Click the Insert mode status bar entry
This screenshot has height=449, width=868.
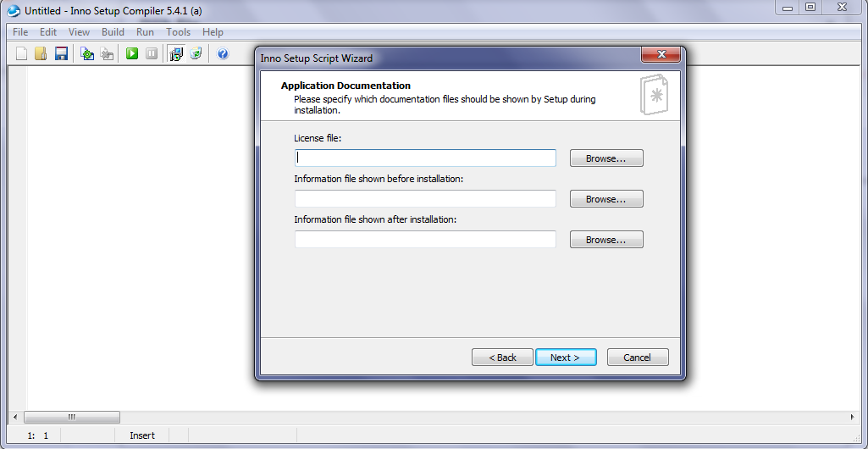[142, 435]
